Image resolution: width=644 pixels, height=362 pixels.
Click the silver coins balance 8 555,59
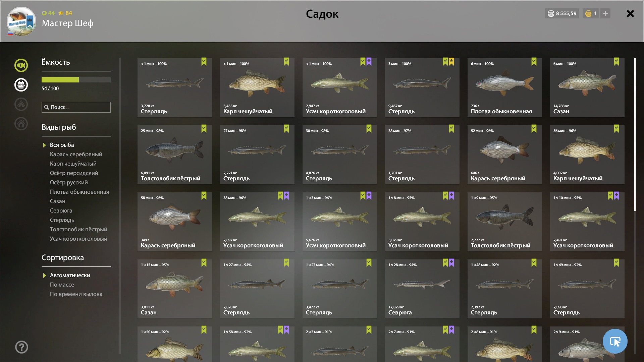[x=562, y=13]
